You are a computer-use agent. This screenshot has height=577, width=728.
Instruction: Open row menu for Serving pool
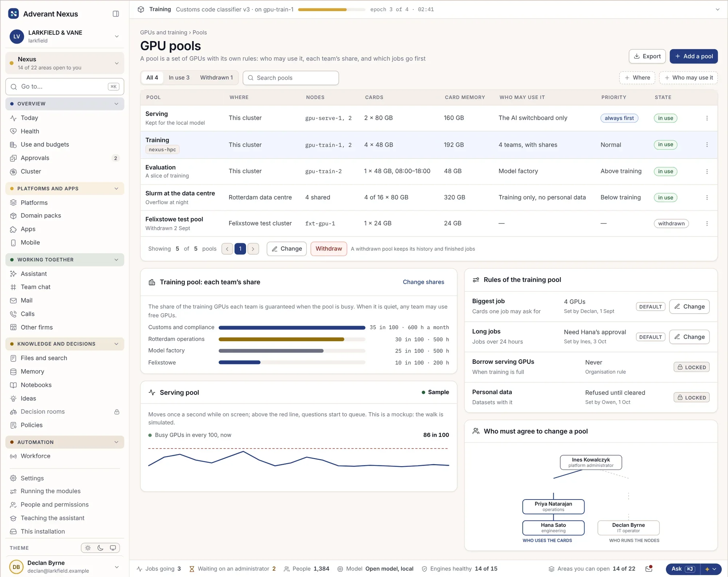[x=707, y=118]
